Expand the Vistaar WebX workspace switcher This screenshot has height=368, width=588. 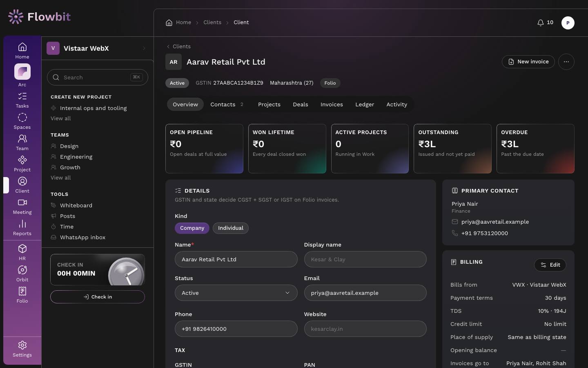97,48
